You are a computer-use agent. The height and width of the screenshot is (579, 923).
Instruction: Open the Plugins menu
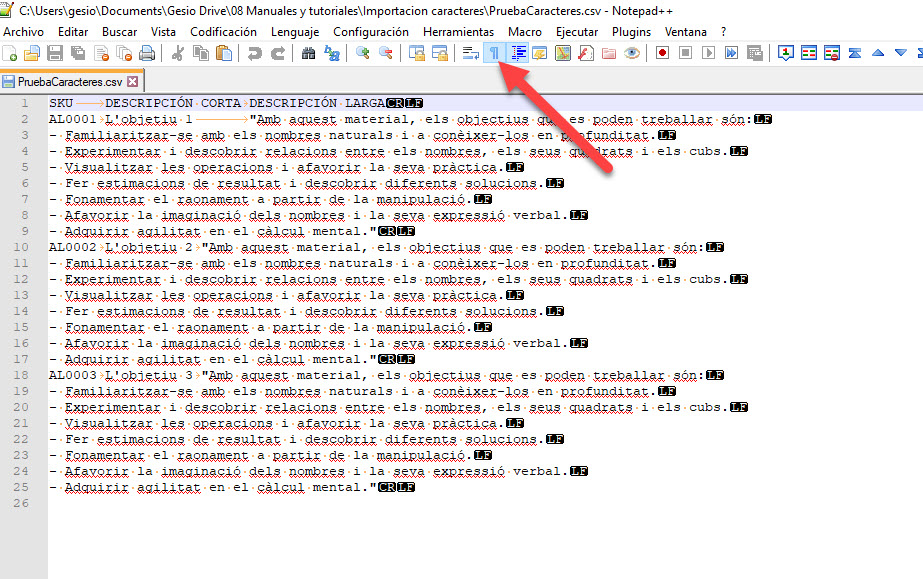631,32
